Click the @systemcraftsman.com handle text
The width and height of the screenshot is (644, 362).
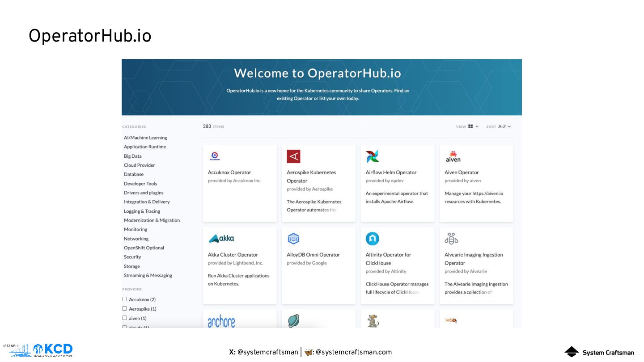[353, 352]
